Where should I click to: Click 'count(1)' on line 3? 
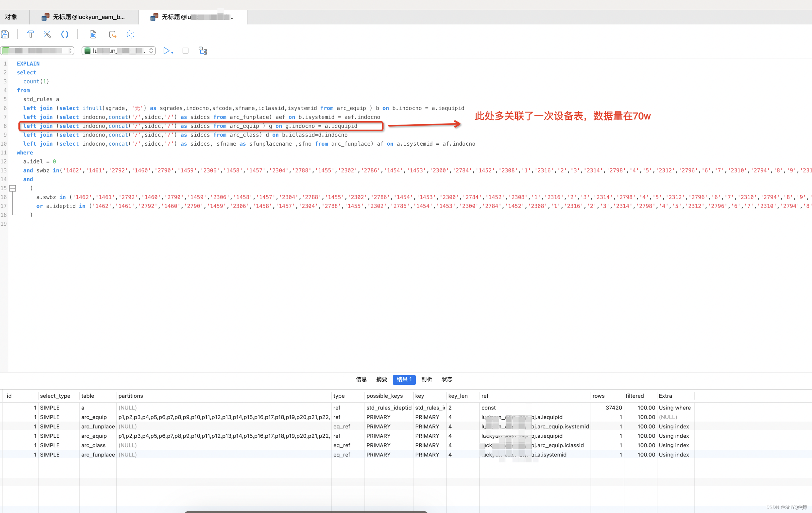tap(36, 81)
